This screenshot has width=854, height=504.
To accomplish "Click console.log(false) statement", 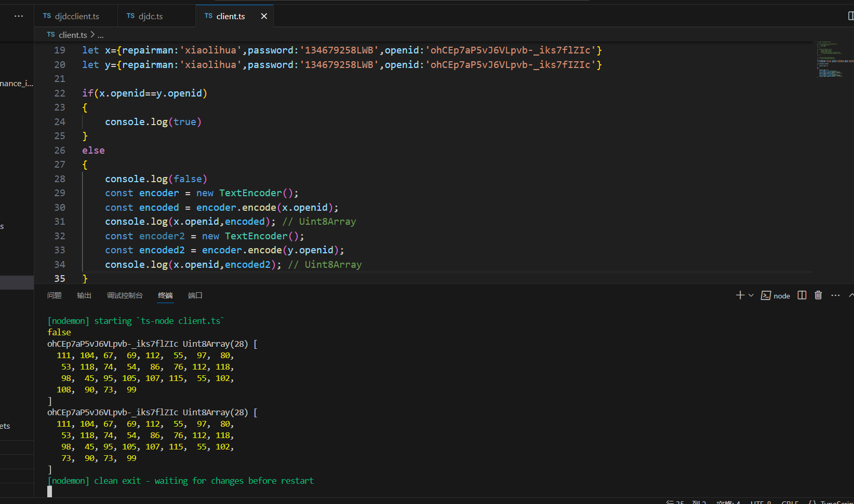I will tap(156, 179).
